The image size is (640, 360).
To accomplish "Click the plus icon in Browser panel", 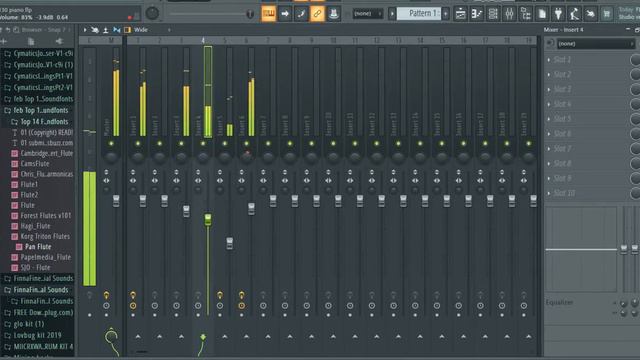I will pyautogui.click(x=4, y=41).
